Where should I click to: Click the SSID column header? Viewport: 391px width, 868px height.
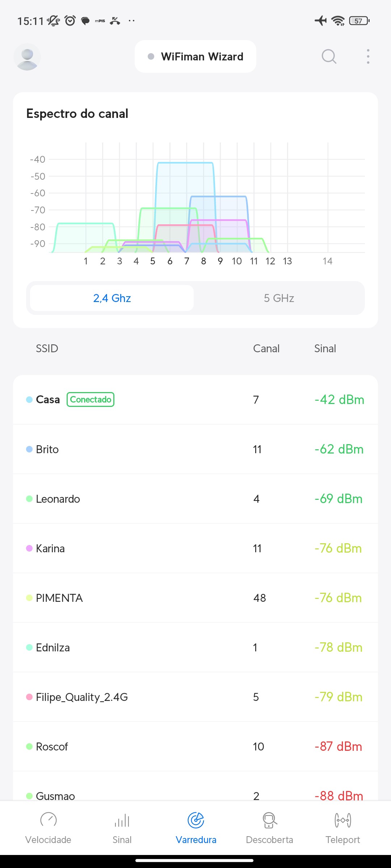47,348
